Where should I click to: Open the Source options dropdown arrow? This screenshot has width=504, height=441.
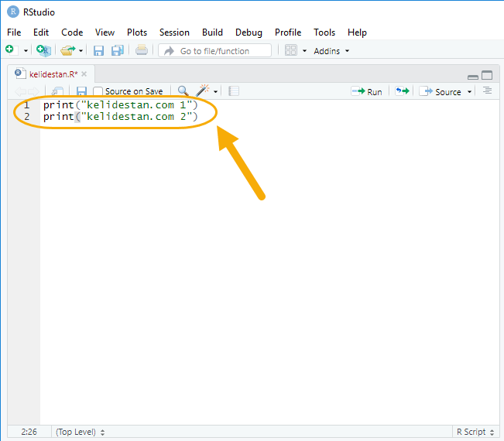click(x=469, y=92)
